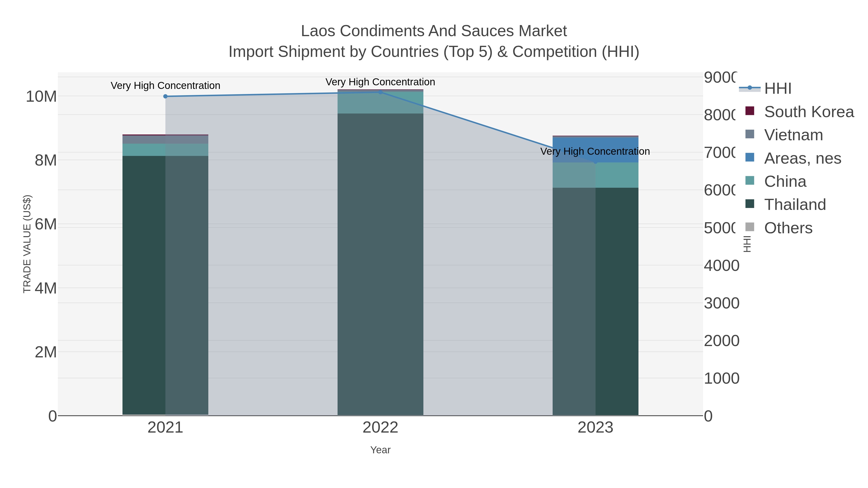The image size is (868, 488).
Task: Click the South Korea legend color swatch
Action: (x=750, y=111)
